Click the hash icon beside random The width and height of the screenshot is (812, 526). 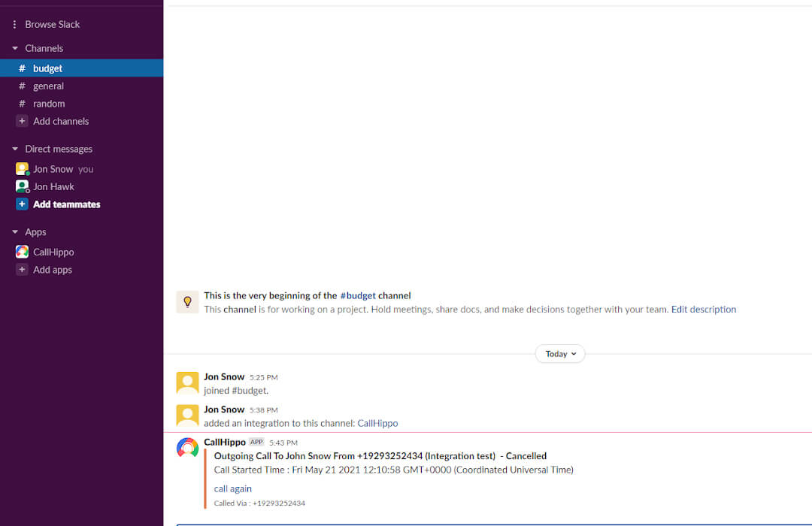pyautogui.click(x=22, y=104)
